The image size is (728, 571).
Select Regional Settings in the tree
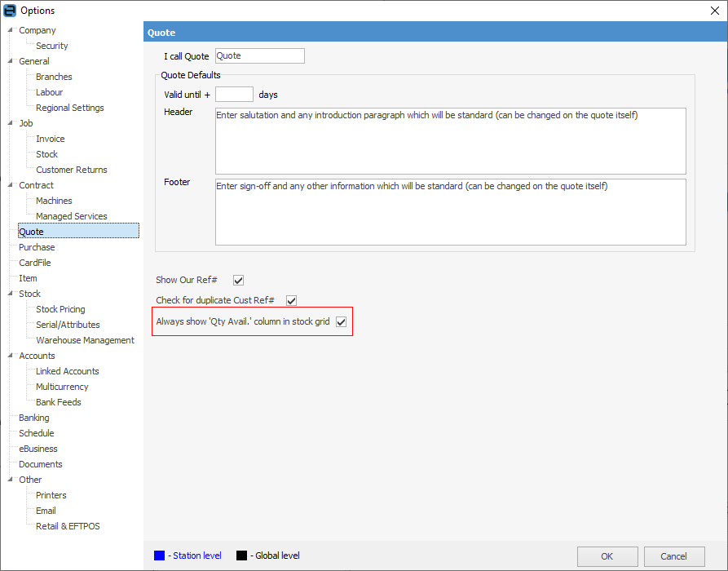tap(69, 108)
